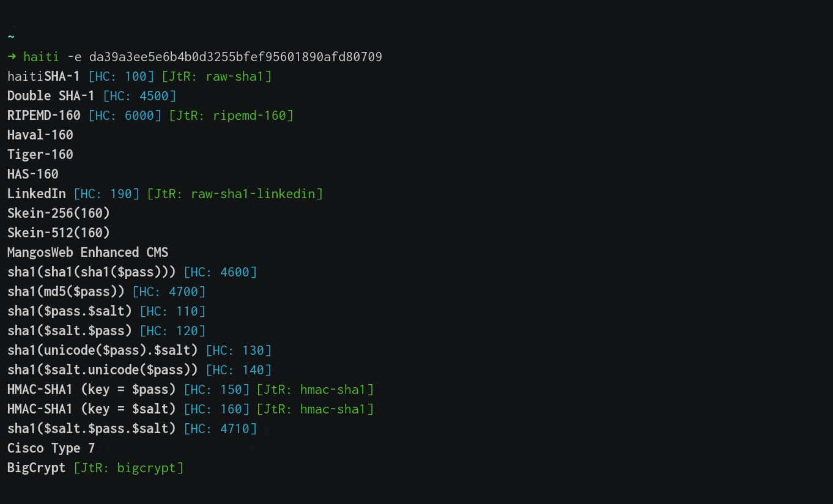Click the Cisco Type 7 entry
The width and height of the screenshot is (833, 504).
click(x=51, y=448)
